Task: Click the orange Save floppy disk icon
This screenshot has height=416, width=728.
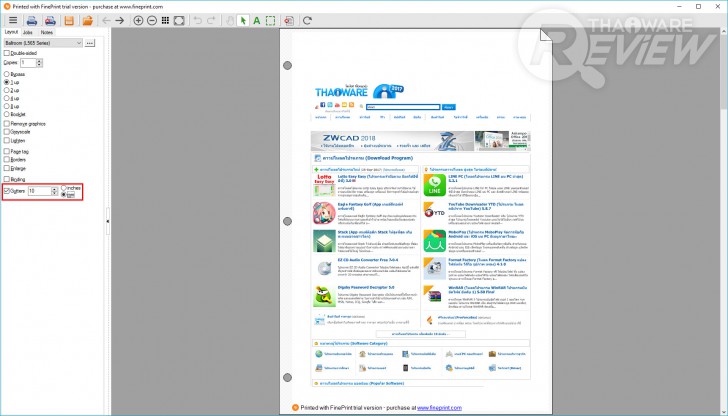Action: coord(69,20)
